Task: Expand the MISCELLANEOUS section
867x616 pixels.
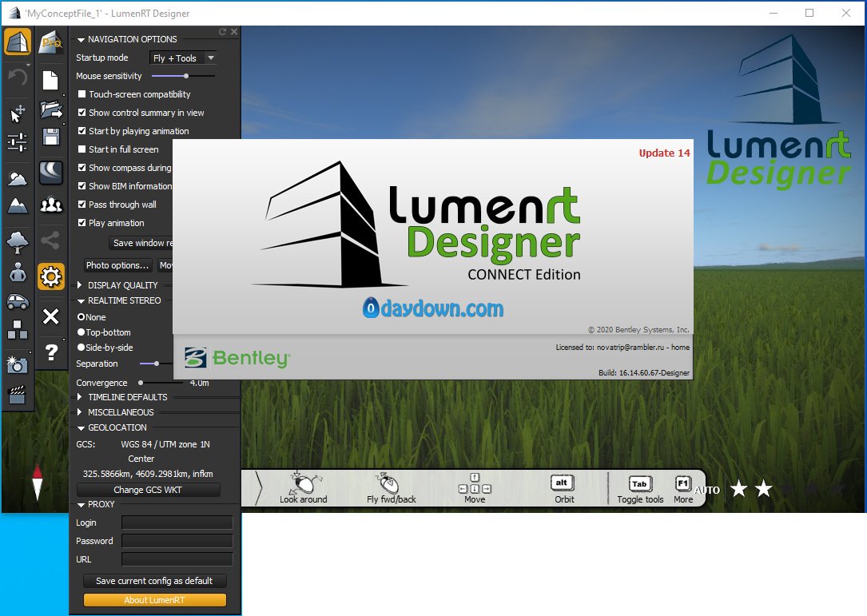Action: click(x=80, y=412)
